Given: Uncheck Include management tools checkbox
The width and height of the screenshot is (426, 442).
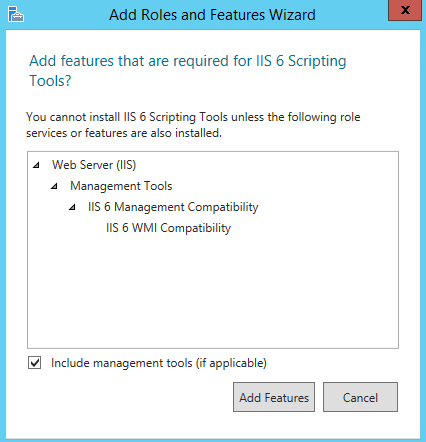Looking at the screenshot, I should 35,363.
